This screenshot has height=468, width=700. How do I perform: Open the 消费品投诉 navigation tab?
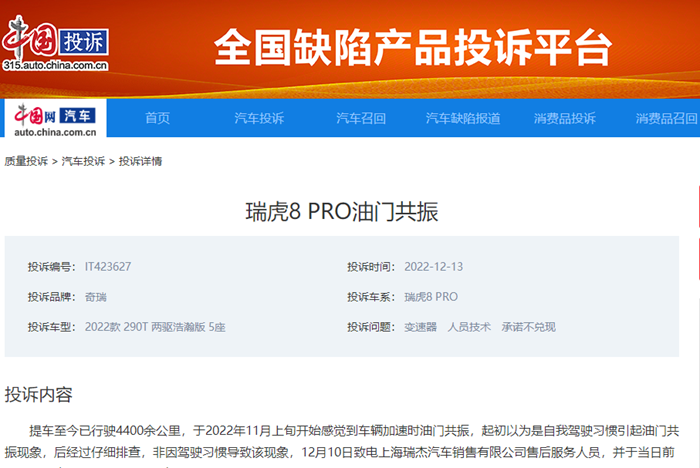[564, 118]
